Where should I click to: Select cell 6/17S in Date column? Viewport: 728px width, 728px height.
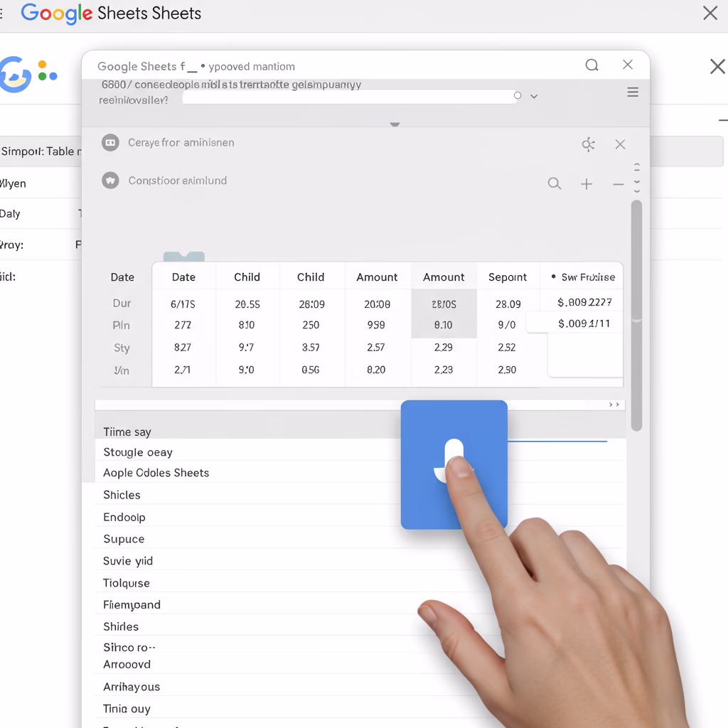[x=183, y=304]
